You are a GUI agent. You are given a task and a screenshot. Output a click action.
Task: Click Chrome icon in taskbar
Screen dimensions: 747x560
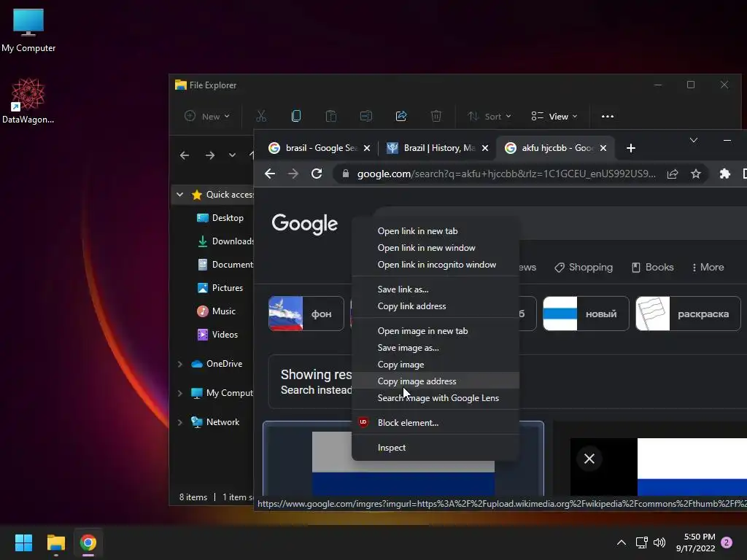pos(88,542)
